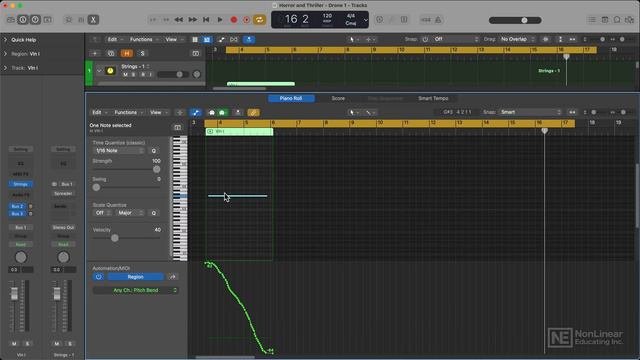Image resolution: width=640 pixels, height=360 pixels.
Task: Open the Loop Browser button
Action: click(617, 20)
